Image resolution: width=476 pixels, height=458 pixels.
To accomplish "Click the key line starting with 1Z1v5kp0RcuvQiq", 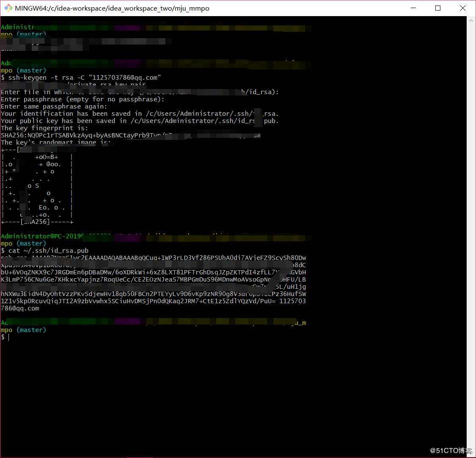I will tap(153, 301).
